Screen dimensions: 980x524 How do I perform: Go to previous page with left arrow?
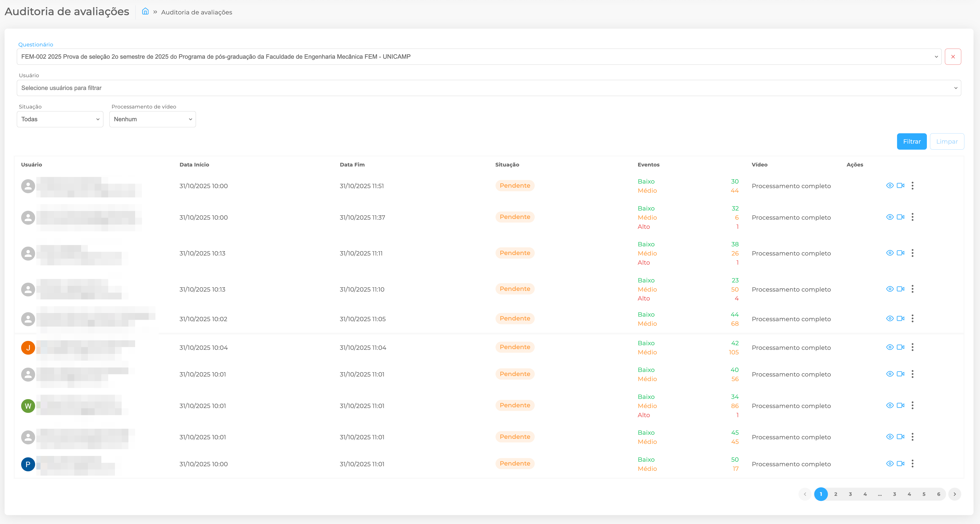coord(805,494)
